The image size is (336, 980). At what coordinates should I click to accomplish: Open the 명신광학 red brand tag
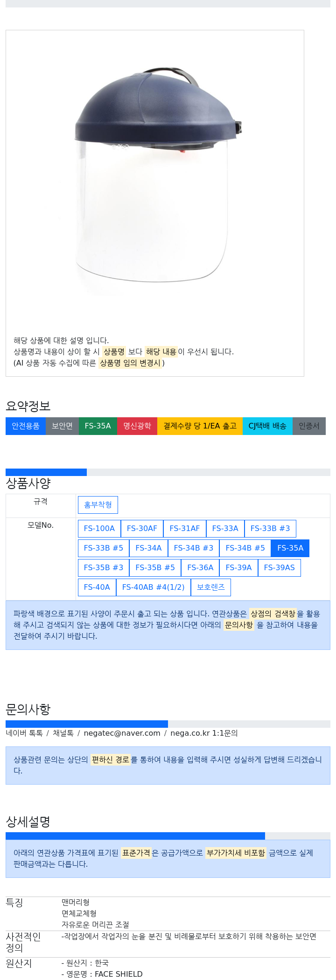(137, 426)
